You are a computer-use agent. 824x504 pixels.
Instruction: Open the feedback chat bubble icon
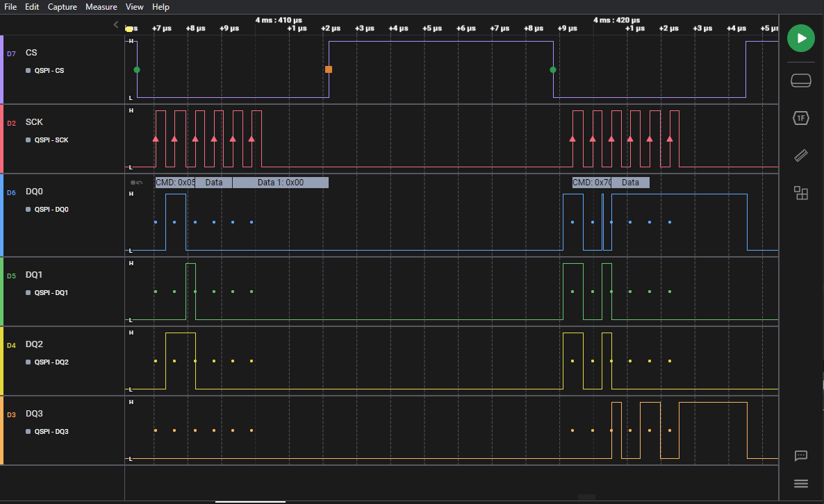point(800,455)
